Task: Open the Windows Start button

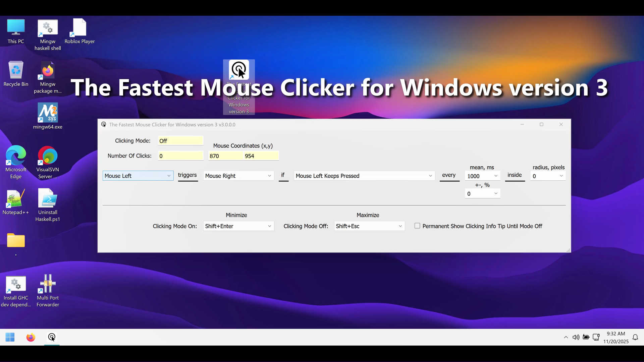Action: point(10,337)
